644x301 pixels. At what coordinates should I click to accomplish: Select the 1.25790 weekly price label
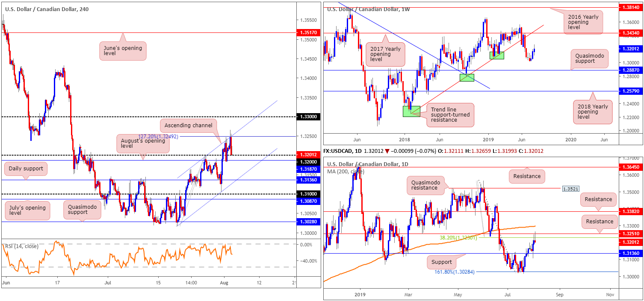pos(631,91)
